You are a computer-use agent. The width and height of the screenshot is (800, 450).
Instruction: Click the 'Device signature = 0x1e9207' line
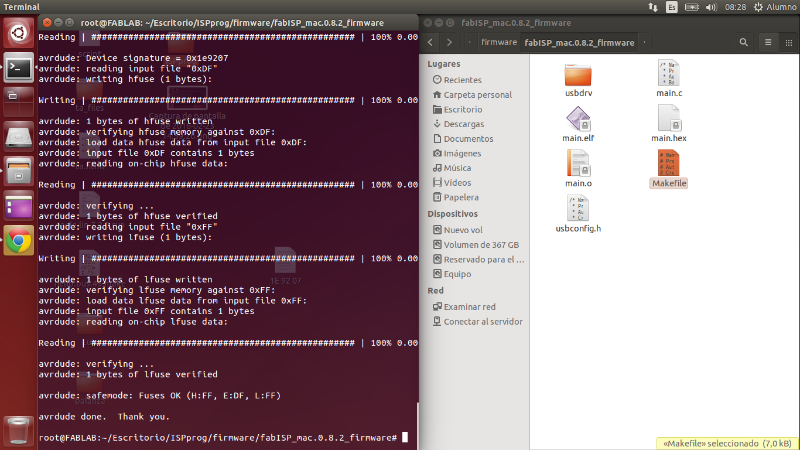pos(133,58)
